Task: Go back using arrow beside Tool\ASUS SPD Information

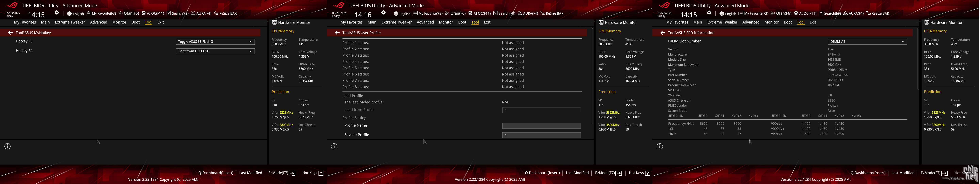Action: 663,33
